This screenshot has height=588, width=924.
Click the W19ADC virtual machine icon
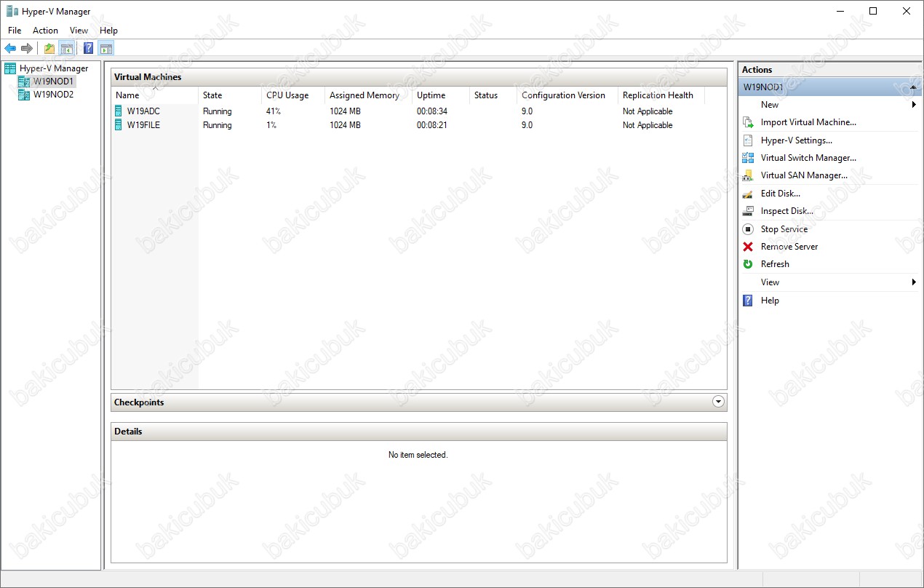[x=119, y=111]
